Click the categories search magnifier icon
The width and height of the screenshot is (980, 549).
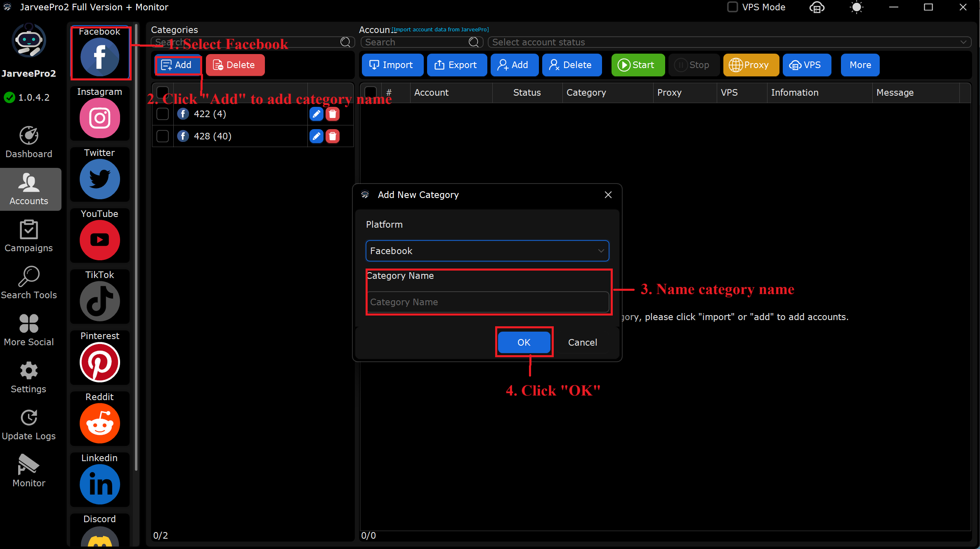point(345,42)
